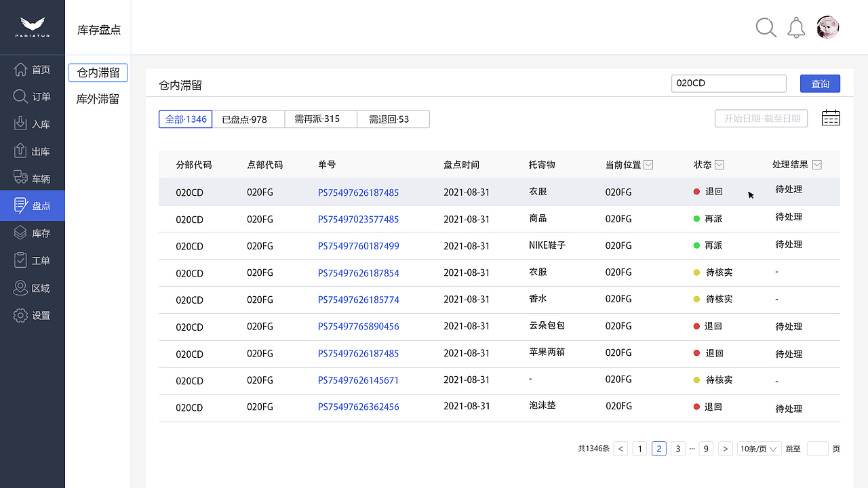Switch to the 库外滞留 tab
The width and height of the screenshot is (868, 488).
click(98, 99)
